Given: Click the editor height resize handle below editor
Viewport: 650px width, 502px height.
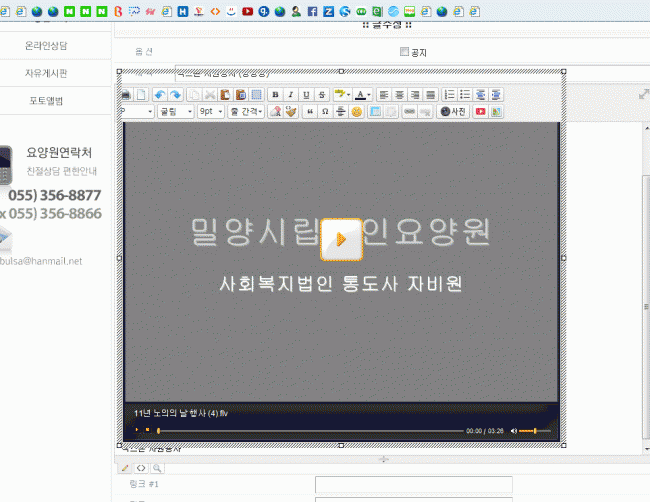Looking at the screenshot, I should [383, 459].
